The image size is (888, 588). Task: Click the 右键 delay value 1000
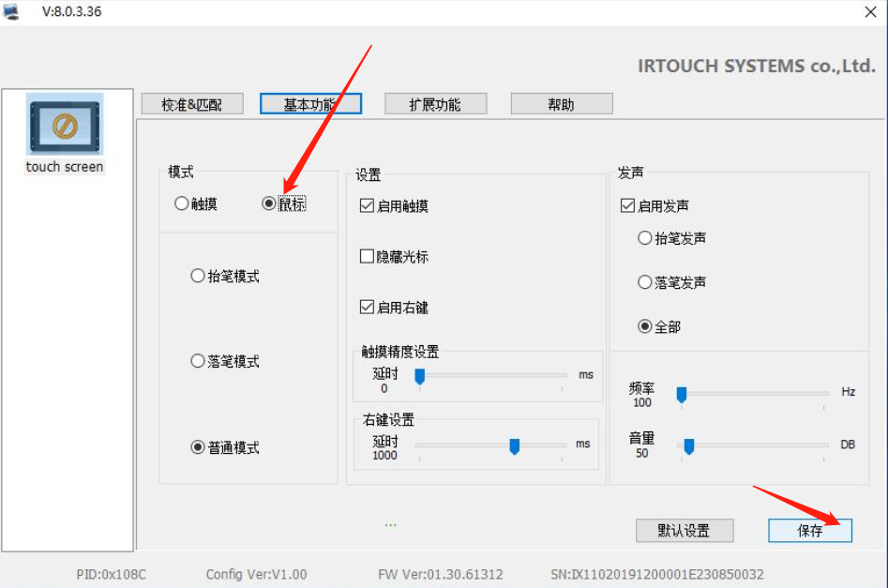coord(384,456)
